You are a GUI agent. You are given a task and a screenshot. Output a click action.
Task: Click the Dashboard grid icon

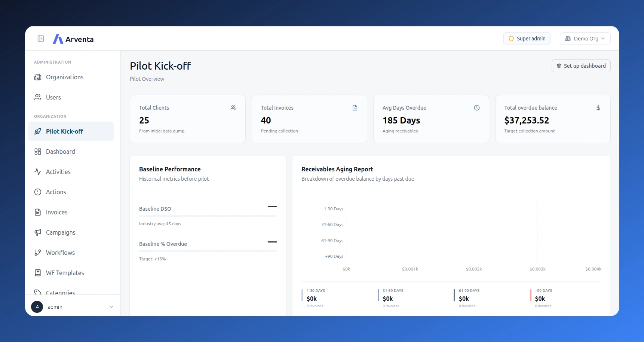tap(38, 152)
